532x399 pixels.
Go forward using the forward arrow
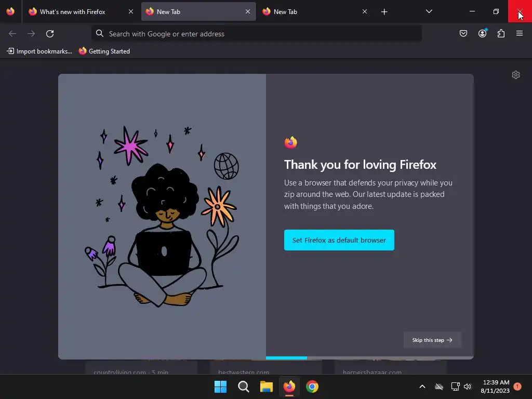(31, 34)
